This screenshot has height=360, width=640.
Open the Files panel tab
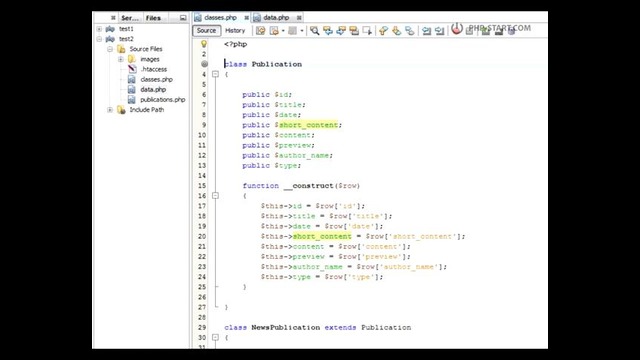[153, 18]
